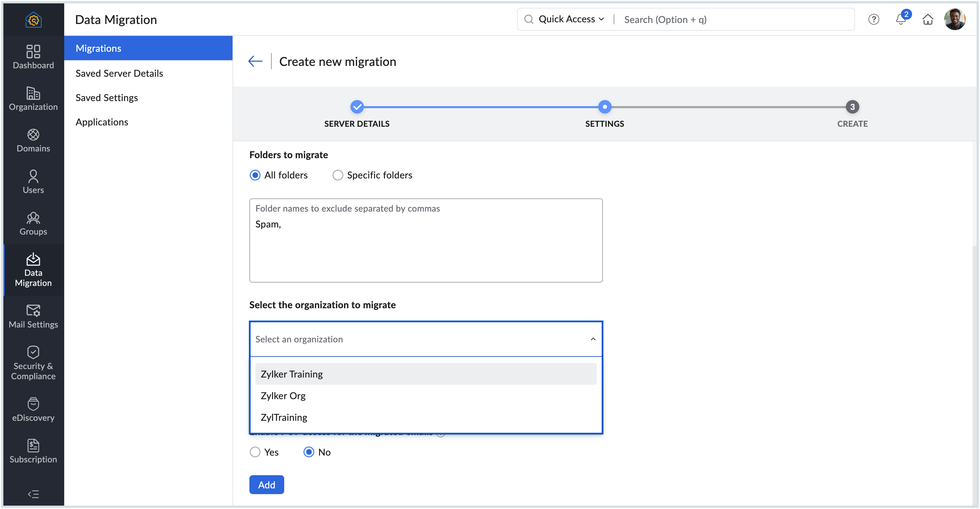
Task: Switch to Saved Server Details
Action: [x=119, y=73]
